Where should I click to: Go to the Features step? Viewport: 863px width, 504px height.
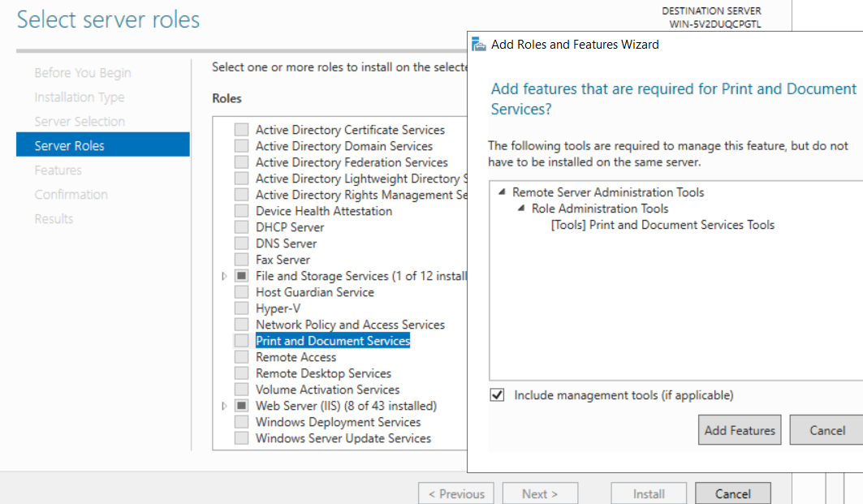coord(58,170)
